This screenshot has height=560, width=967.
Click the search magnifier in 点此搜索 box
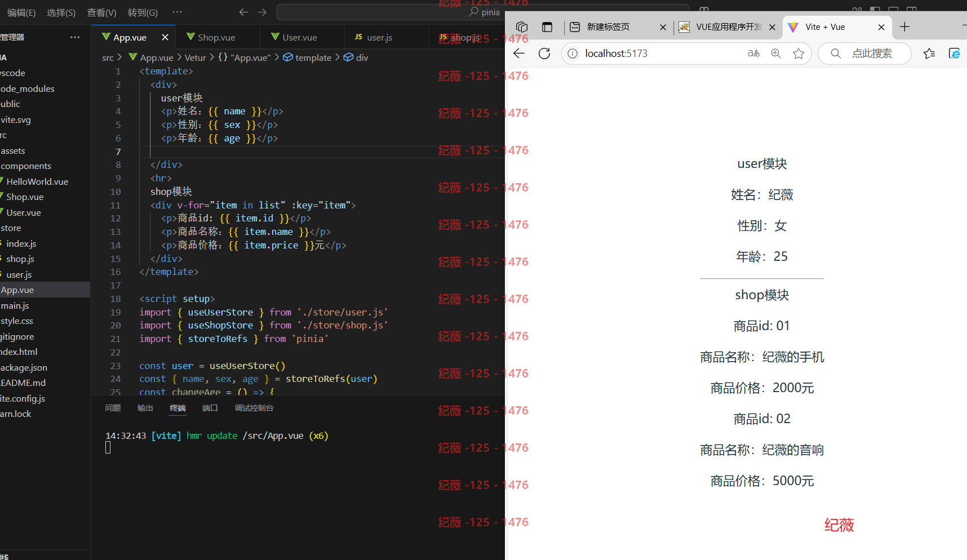pyautogui.click(x=836, y=53)
